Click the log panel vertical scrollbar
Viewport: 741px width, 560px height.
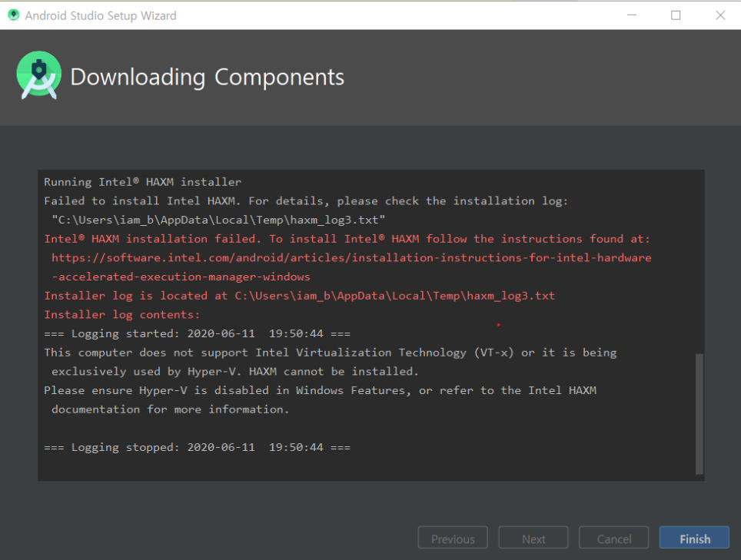coord(699,413)
